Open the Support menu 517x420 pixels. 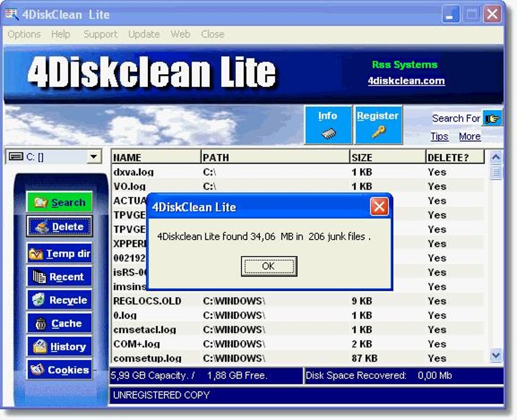click(100, 34)
